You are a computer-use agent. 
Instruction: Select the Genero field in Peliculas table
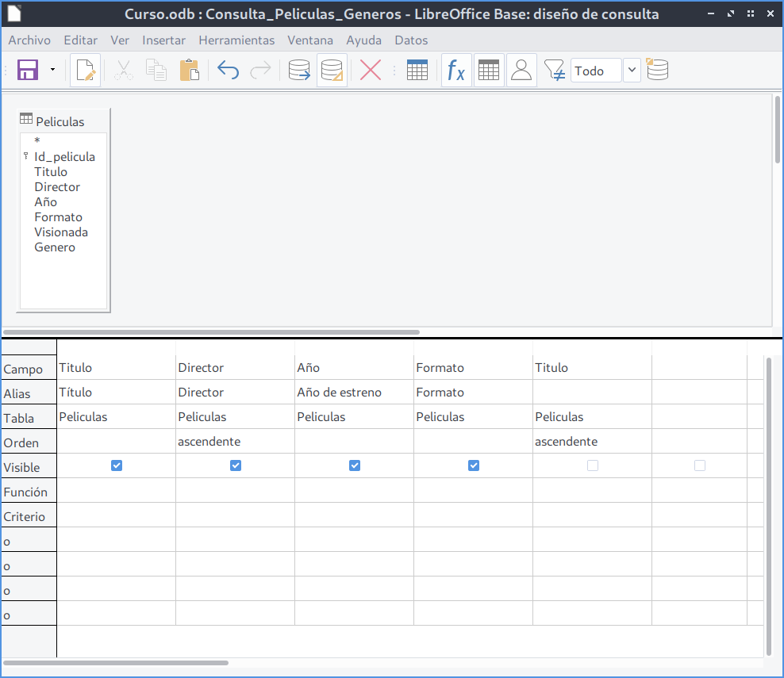tap(55, 247)
